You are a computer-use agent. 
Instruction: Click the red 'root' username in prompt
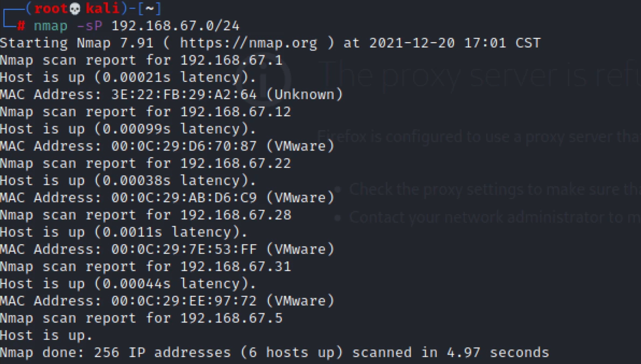(51, 9)
